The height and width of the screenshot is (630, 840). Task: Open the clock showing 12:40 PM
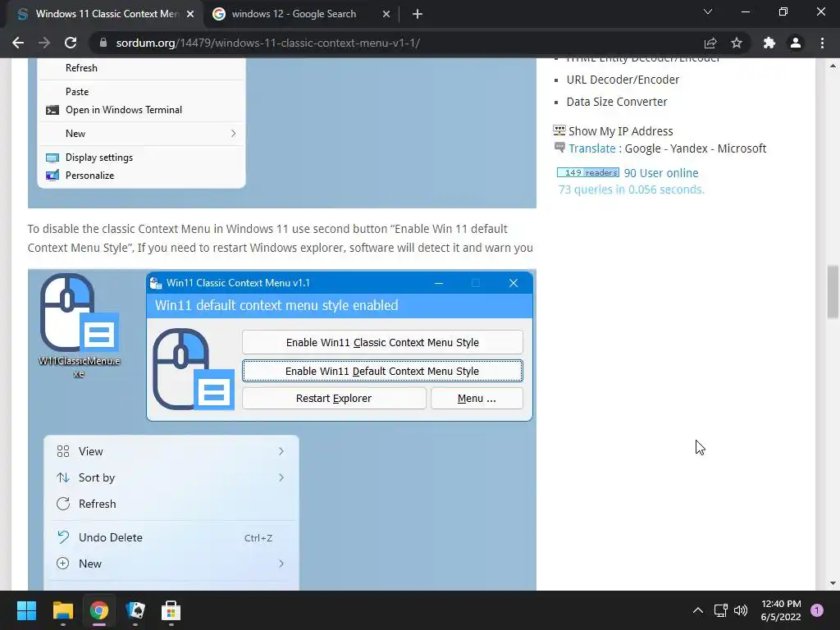pyautogui.click(x=781, y=610)
